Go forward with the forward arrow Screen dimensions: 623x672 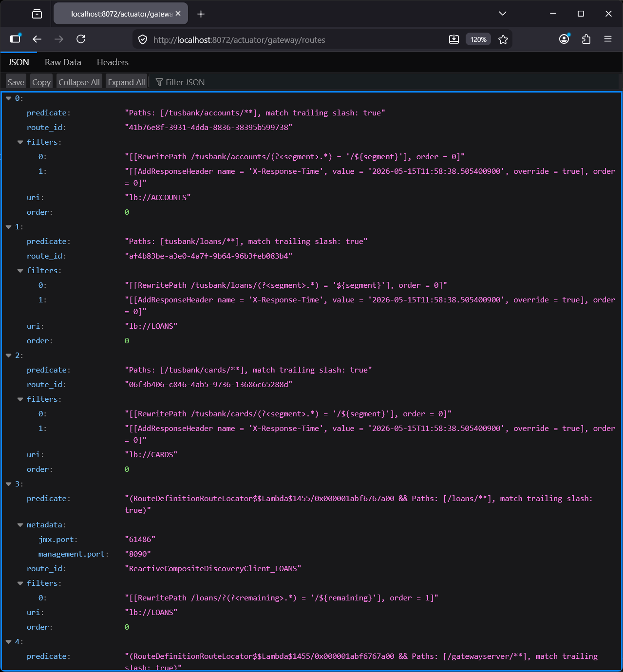(59, 39)
